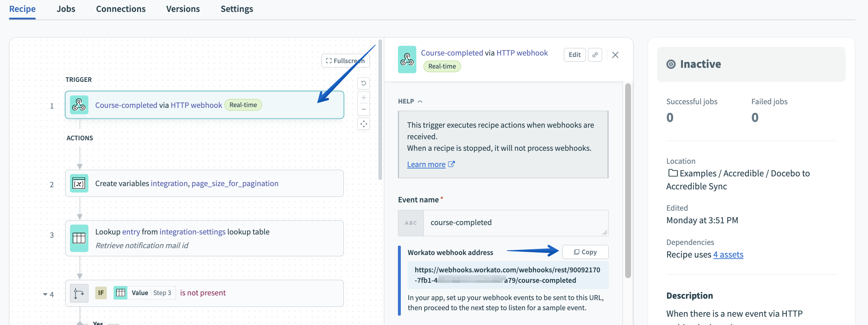The width and height of the screenshot is (868, 325).
Task: Collapse step 4 with the caret
Action: [x=45, y=294]
